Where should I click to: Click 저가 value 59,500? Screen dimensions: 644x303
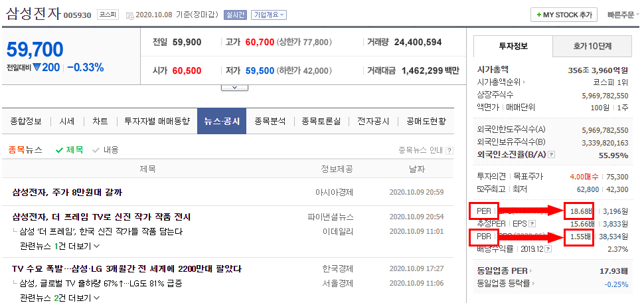(x=260, y=70)
